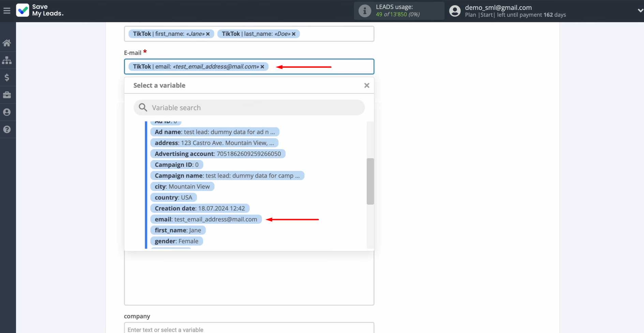Go to Home via sidebar icon
644x333 pixels.
(x=7, y=43)
